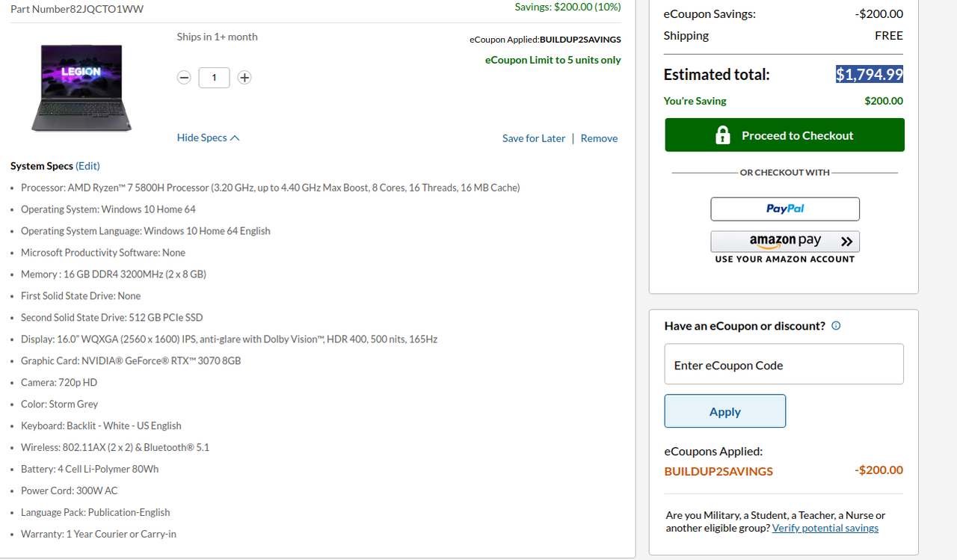Click the First Solid State Drive: None line

[x=81, y=296]
